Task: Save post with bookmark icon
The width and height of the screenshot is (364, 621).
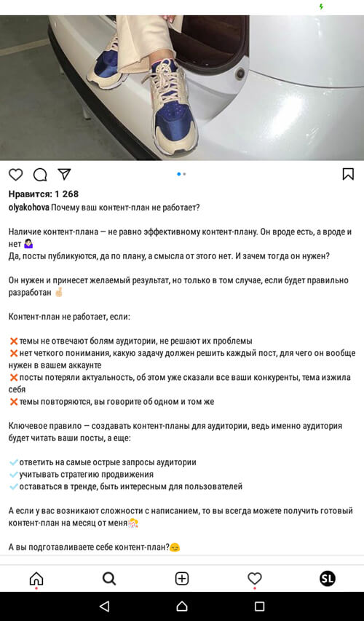Action: 348,174
